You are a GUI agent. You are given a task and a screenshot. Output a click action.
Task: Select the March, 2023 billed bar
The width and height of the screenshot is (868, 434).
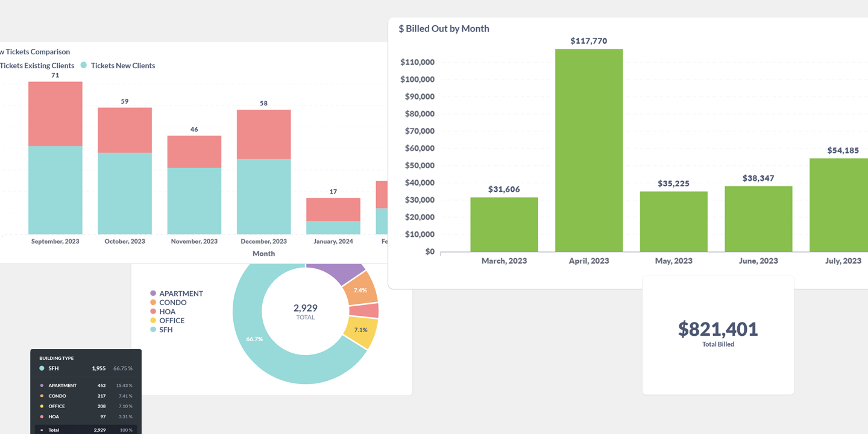pyautogui.click(x=504, y=224)
